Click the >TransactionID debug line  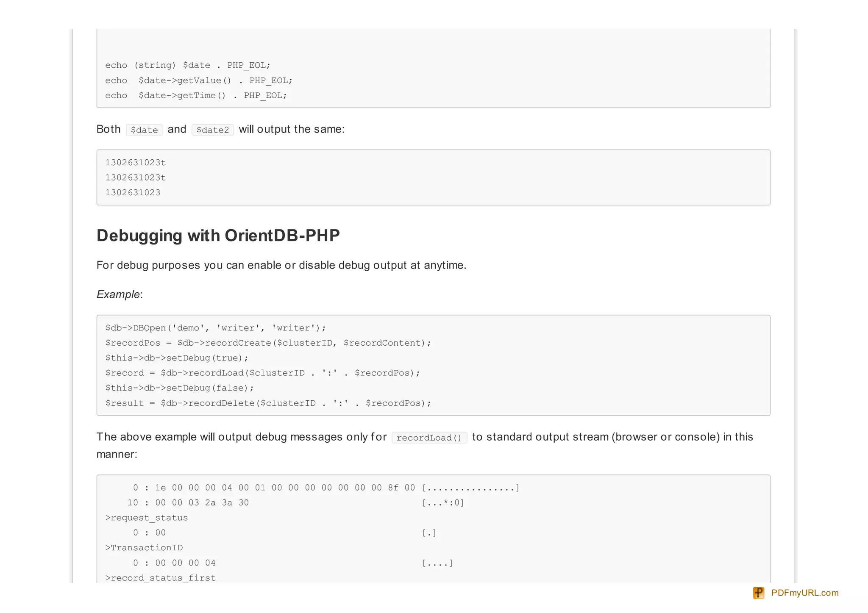(144, 548)
